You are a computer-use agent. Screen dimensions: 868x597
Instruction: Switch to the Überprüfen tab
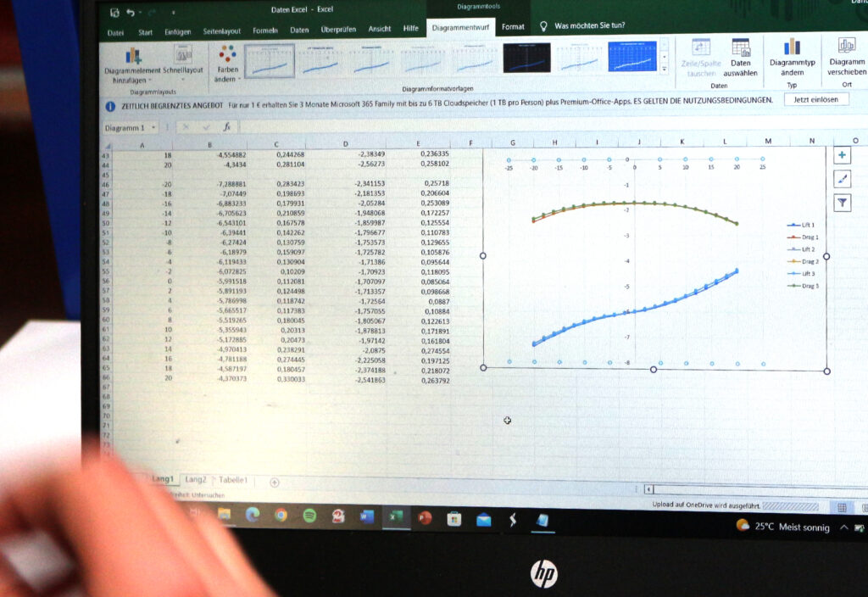coord(338,30)
